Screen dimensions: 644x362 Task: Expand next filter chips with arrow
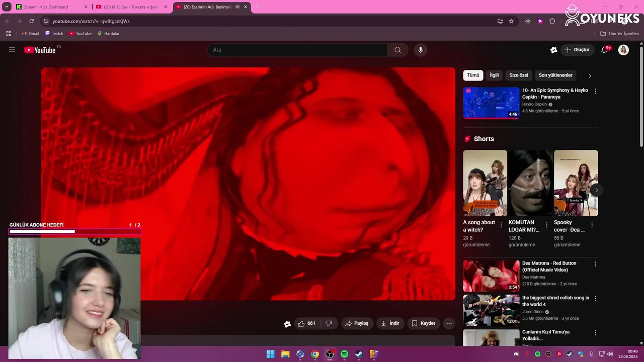[x=590, y=75]
